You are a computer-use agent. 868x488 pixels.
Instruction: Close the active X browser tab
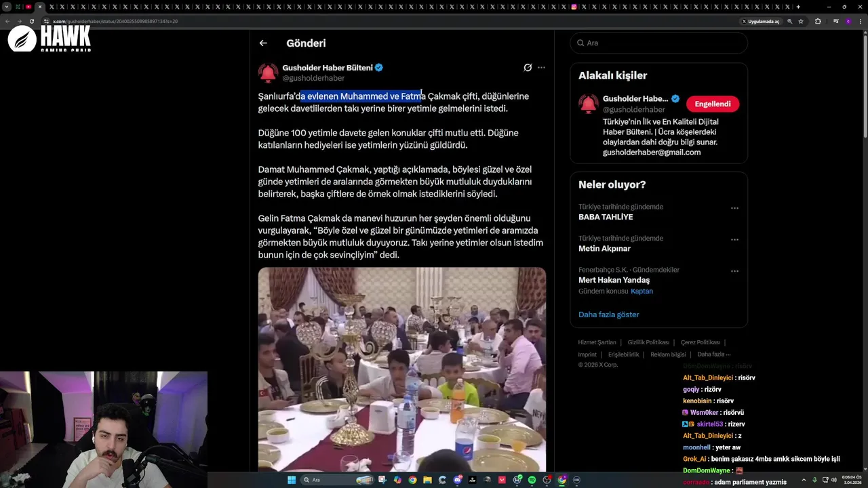click(x=40, y=7)
